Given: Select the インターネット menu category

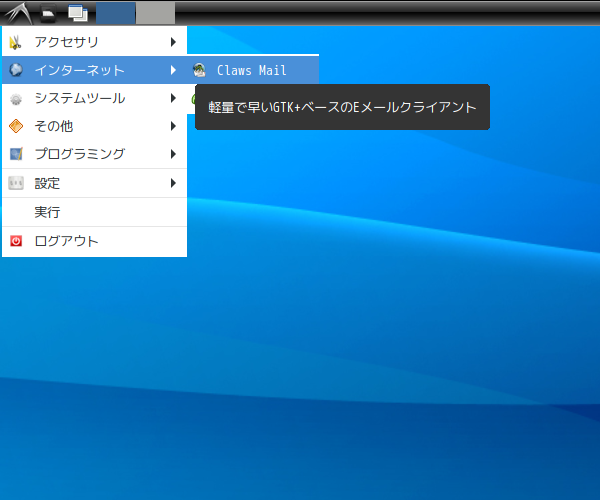Looking at the screenshot, I should (x=95, y=70).
